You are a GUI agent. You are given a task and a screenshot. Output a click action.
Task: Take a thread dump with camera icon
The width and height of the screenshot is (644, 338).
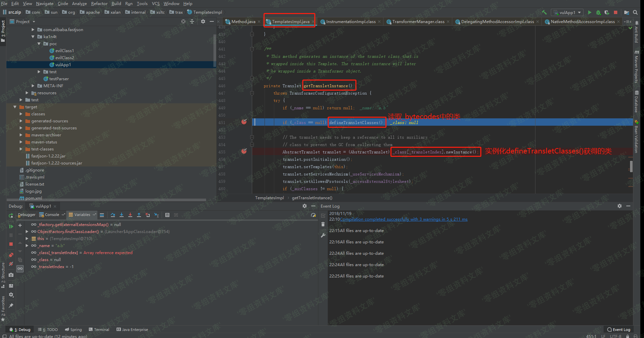coord(11,275)
